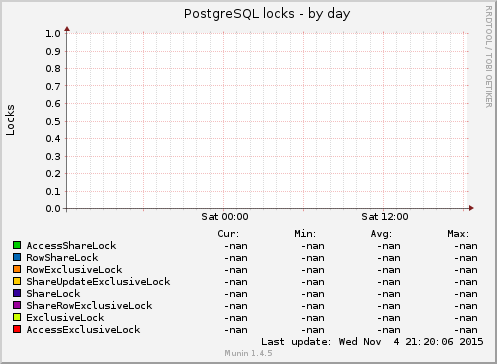
Task: Click the green AccessShareLock color swatch
Action: pyautogui.click(x=17, y=245)
